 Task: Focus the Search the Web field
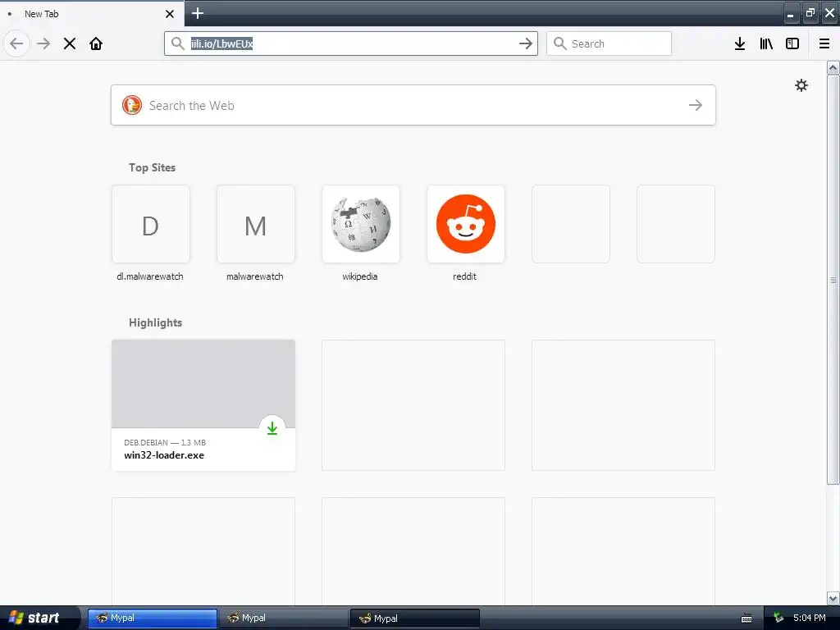pos(413,105)
